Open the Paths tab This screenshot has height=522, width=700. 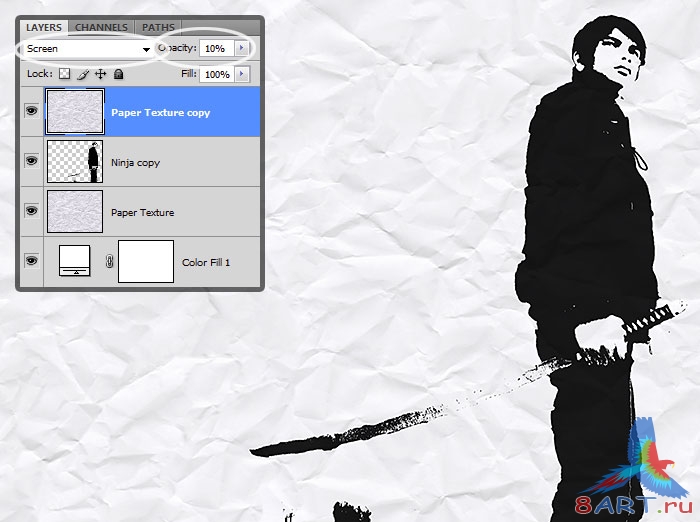click(x=158, y=27)
